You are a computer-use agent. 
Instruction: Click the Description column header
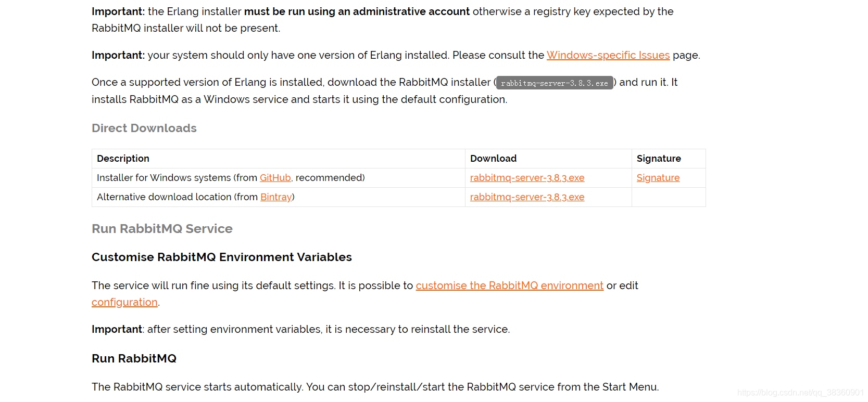(x=123, y=159)
